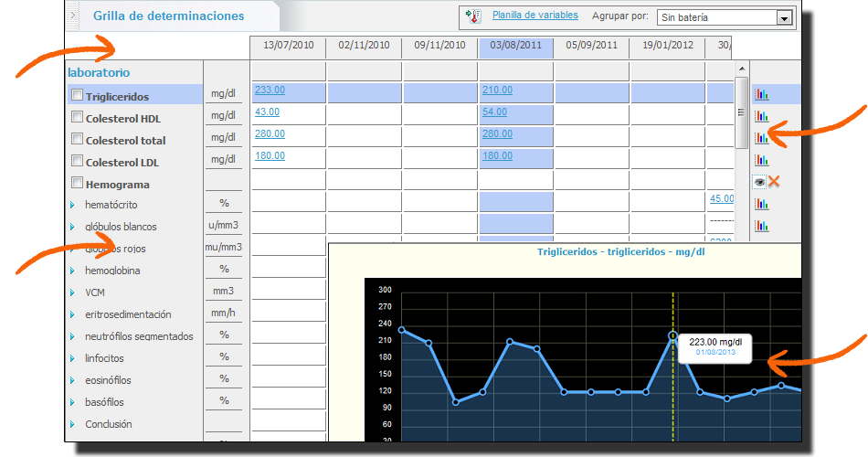Select the 13/07/2010 date column header
Image resolution: width=868 pixels, height=457 pixels.
288,45
